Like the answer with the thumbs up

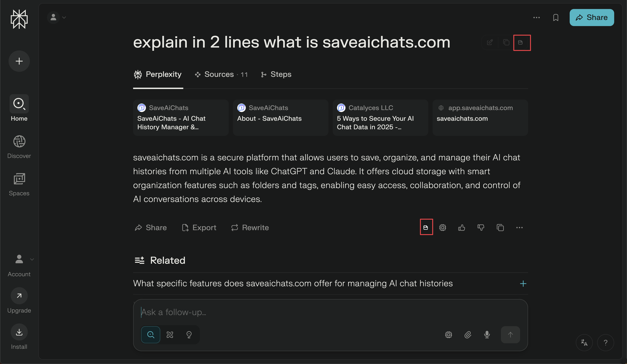pos(462,228)
